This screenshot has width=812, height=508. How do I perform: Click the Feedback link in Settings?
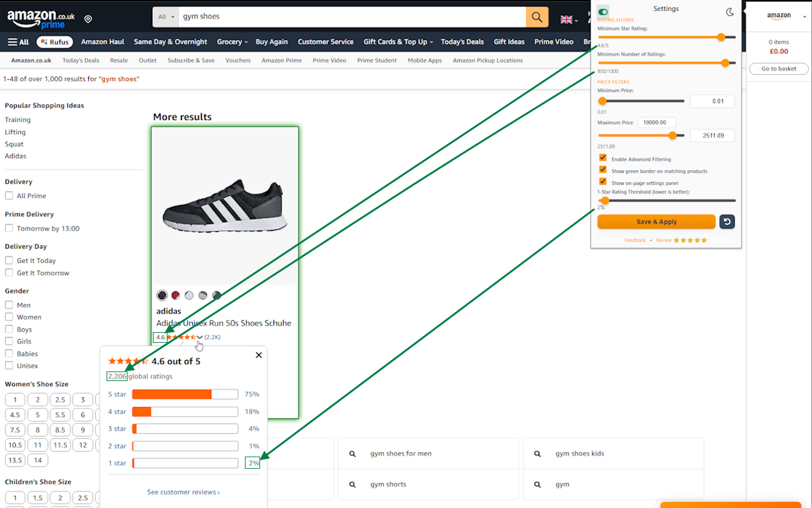635,240
